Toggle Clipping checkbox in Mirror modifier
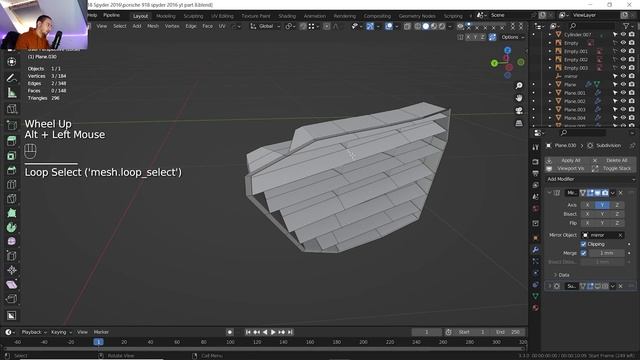 pos(583,244)
